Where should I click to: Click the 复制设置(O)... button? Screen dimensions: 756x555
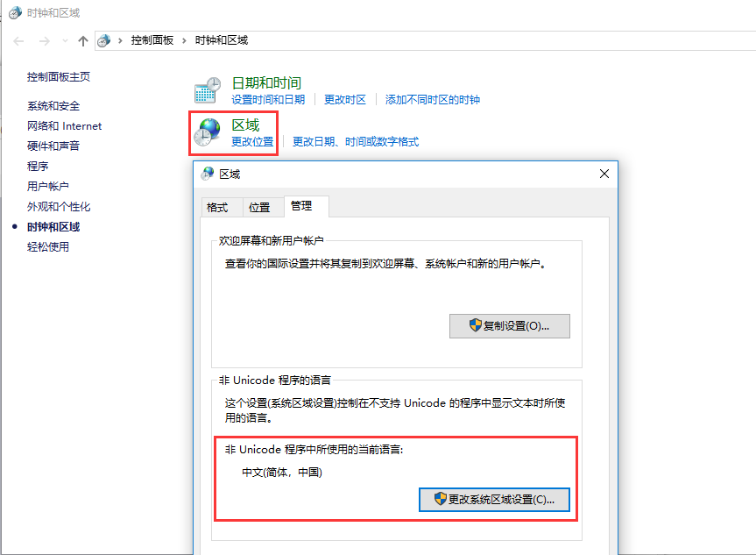[510, 326]
